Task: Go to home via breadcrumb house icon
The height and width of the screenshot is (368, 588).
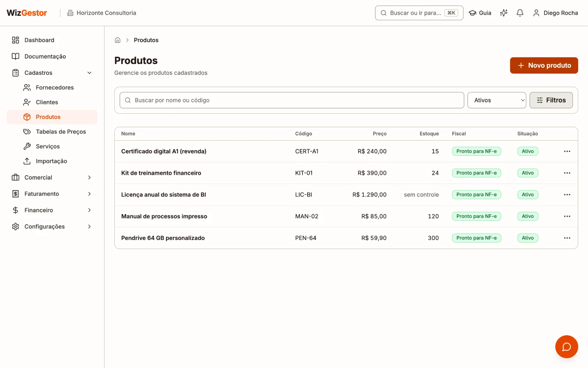Action: (118, 40)
